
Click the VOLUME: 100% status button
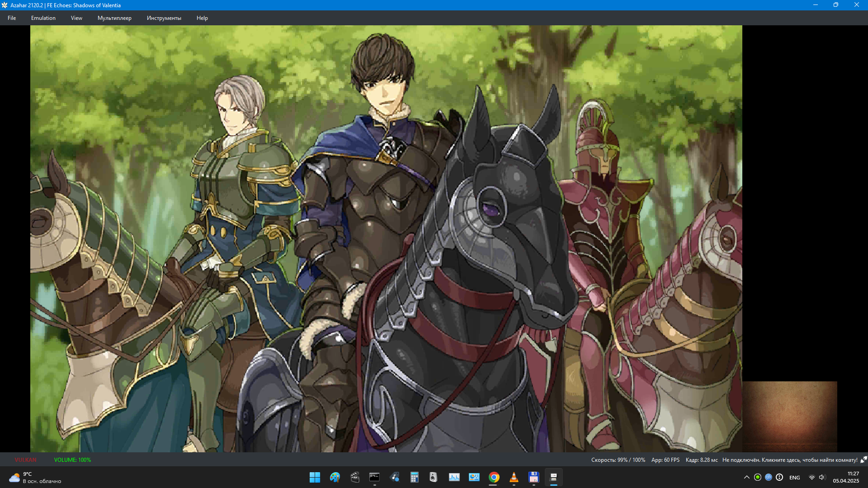pos(72,460)
